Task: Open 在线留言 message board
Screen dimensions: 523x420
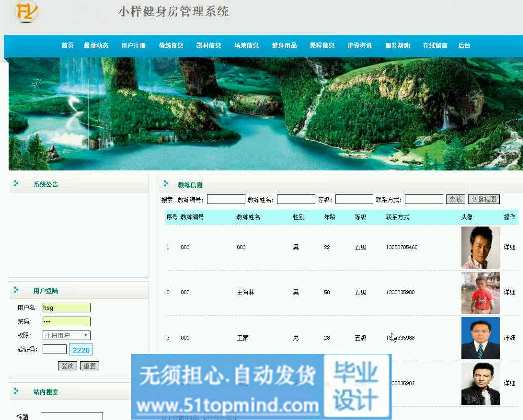Action: pos(435,45)
